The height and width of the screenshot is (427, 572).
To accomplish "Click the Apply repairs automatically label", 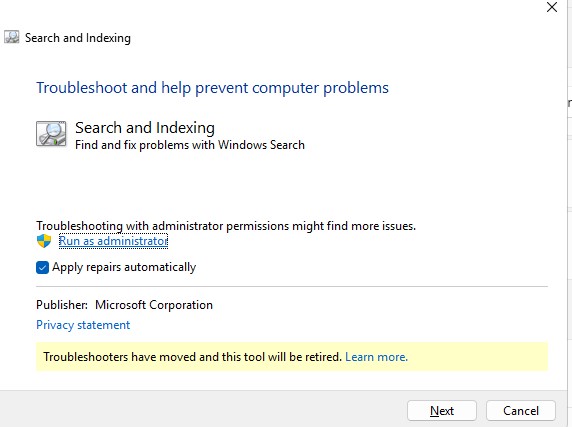I will click(x=124, y=267).
